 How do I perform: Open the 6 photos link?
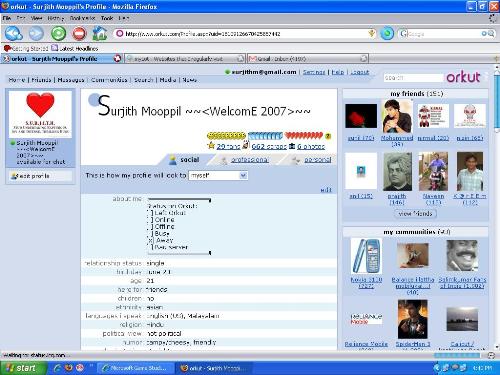click(x=311, y=146)
